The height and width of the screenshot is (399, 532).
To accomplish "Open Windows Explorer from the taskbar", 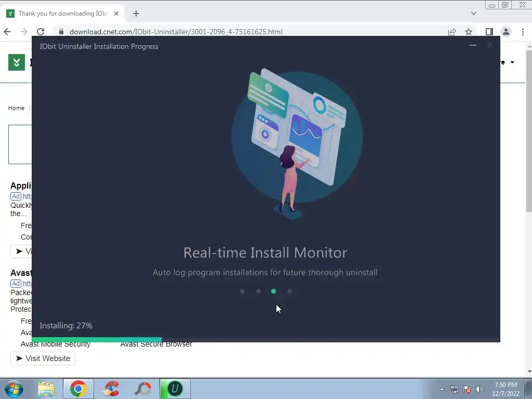I will pyautogui.click(x=46, y=389).
